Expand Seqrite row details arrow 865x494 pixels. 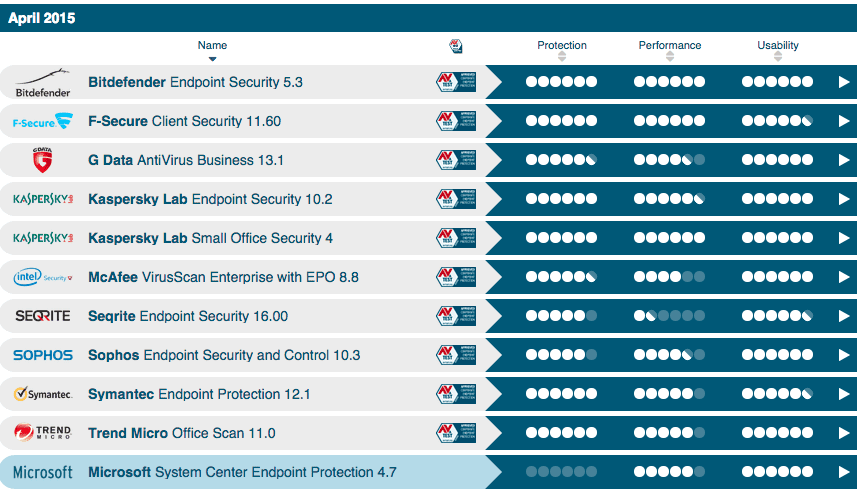coord(843,316)
